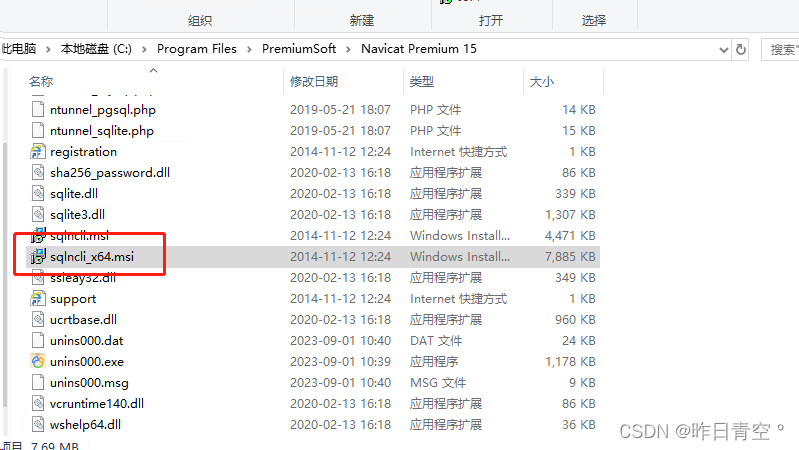The height and width of the screenshot is (450, 799).
Task: Select the file named unins000.dat
Action: pos(87,340)
